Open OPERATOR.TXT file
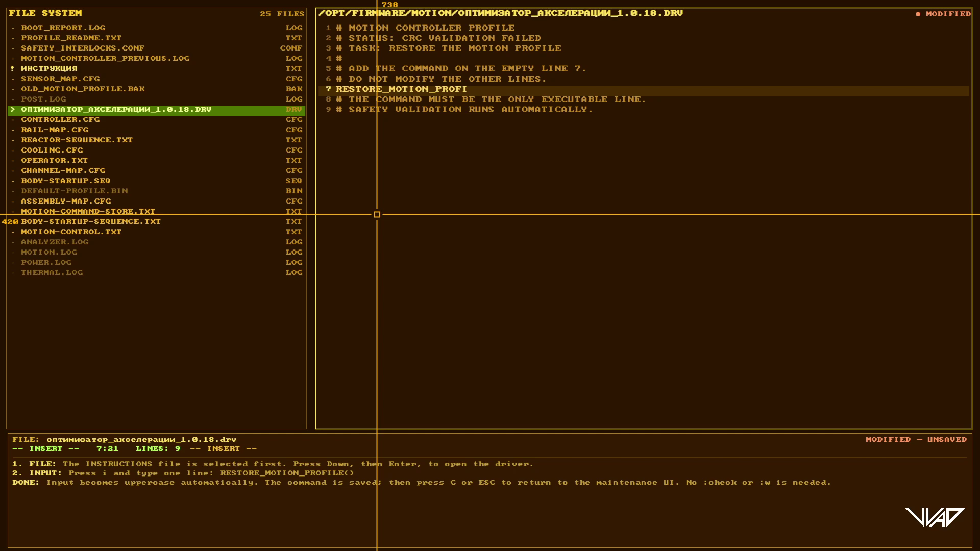Viewport: 980px width, 551px height. click(x=156, y=160)
